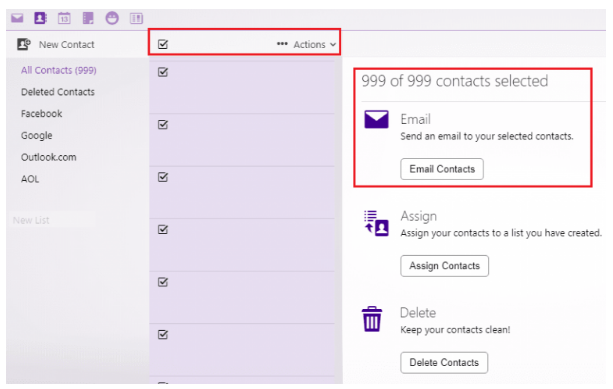Open the News feed icon in top bar
613x389 pixels.
pos(136,18)
